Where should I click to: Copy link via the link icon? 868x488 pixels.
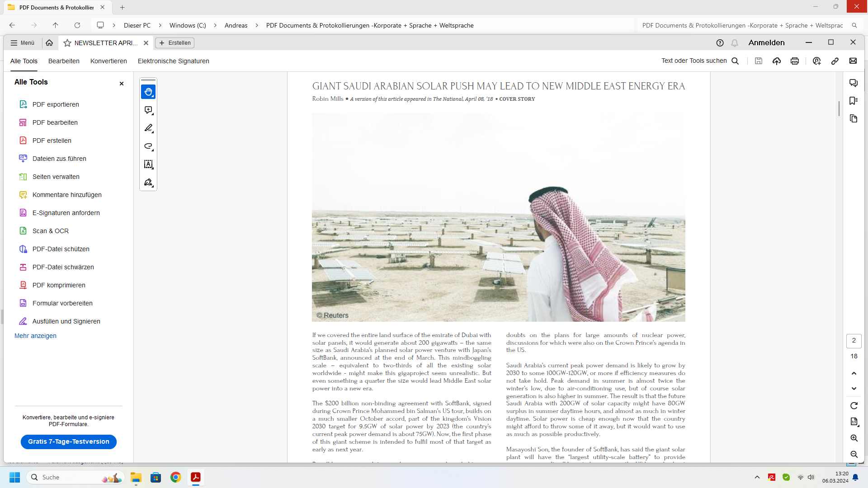click(835, 61)
